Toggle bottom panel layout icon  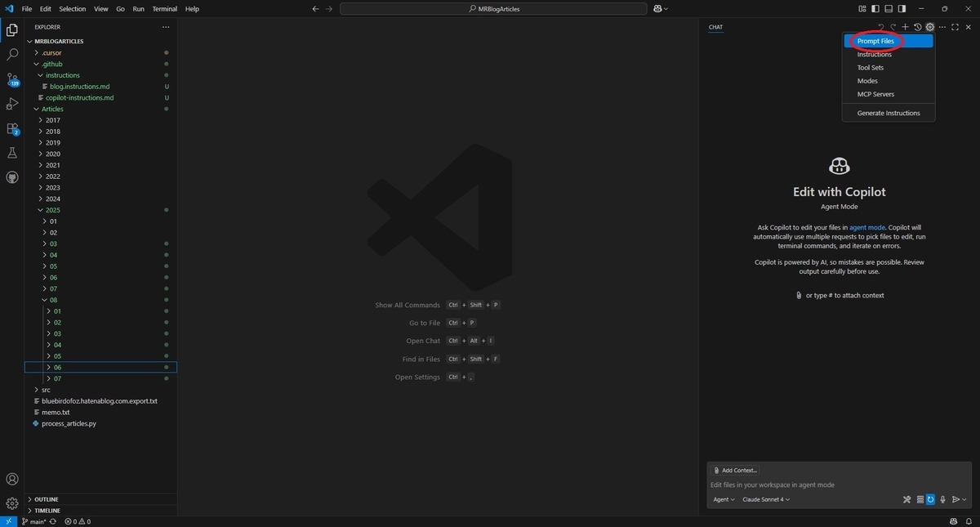889,9
